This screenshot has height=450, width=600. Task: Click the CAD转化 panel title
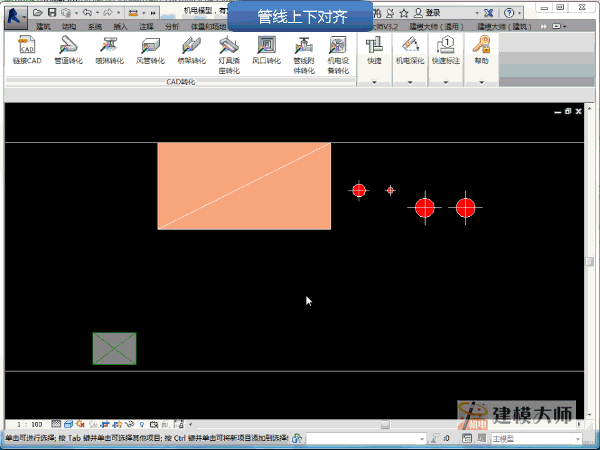point(181,82)
